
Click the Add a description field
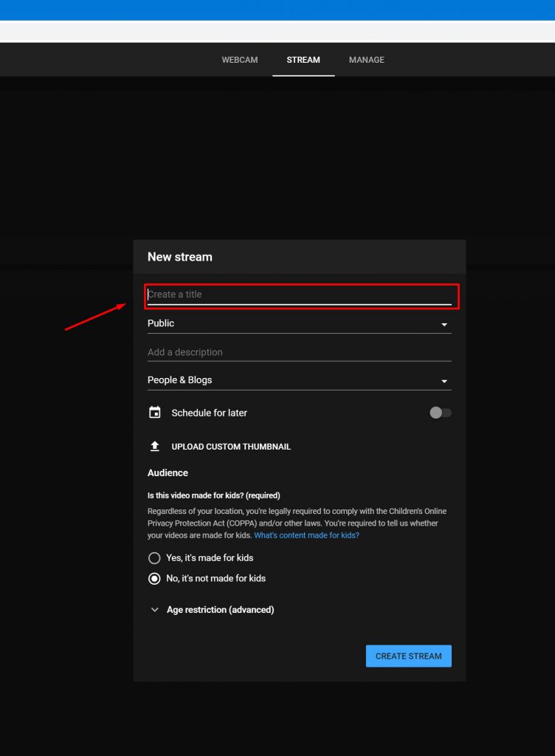coord(299,352)
